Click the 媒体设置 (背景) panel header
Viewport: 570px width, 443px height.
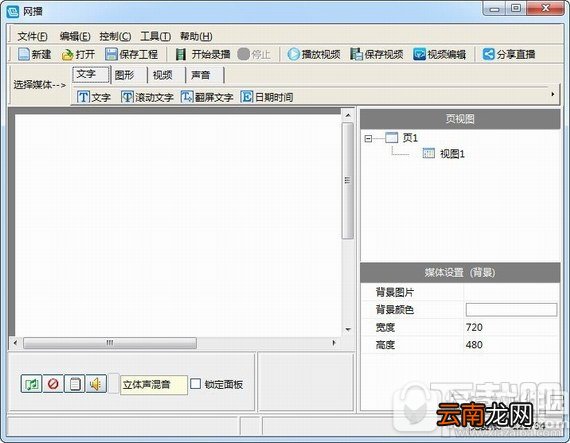pyautogui.click(x=460, y=273)
